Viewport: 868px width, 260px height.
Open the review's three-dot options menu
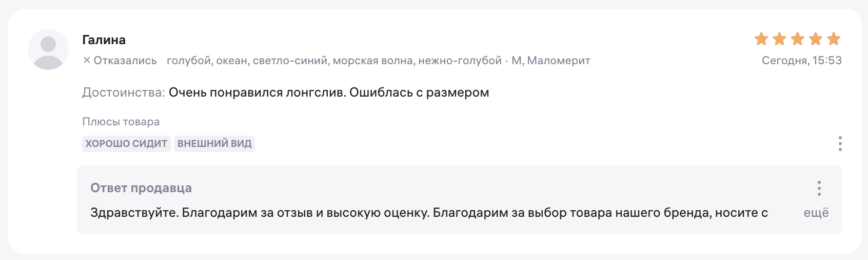840,143
